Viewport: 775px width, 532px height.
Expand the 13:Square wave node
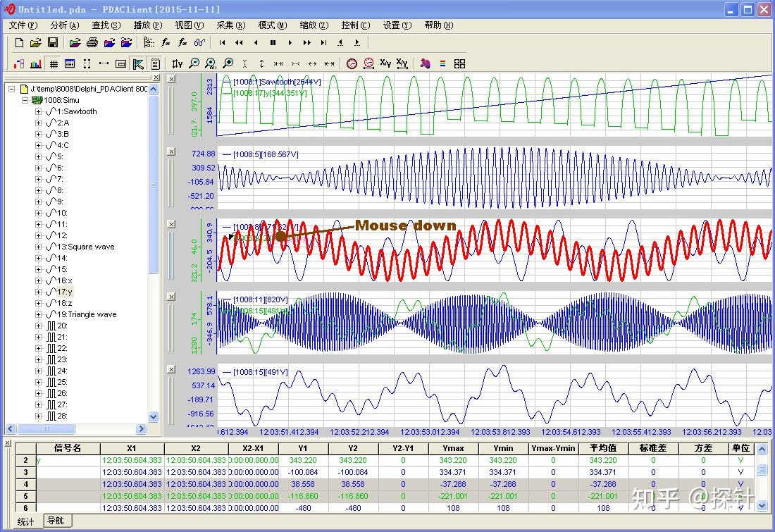point(38,247)
